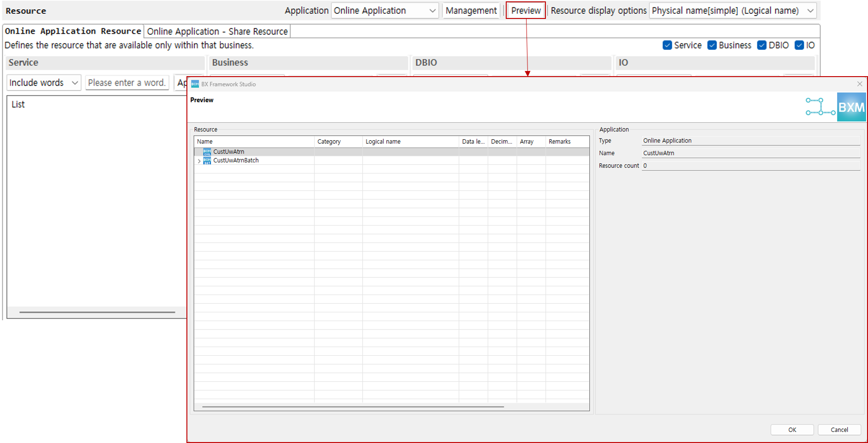The width and height of the screenshot is (868, 443).
Task: Click the BX Framework Studio title bar icon
Action: (x=194, y=84)
